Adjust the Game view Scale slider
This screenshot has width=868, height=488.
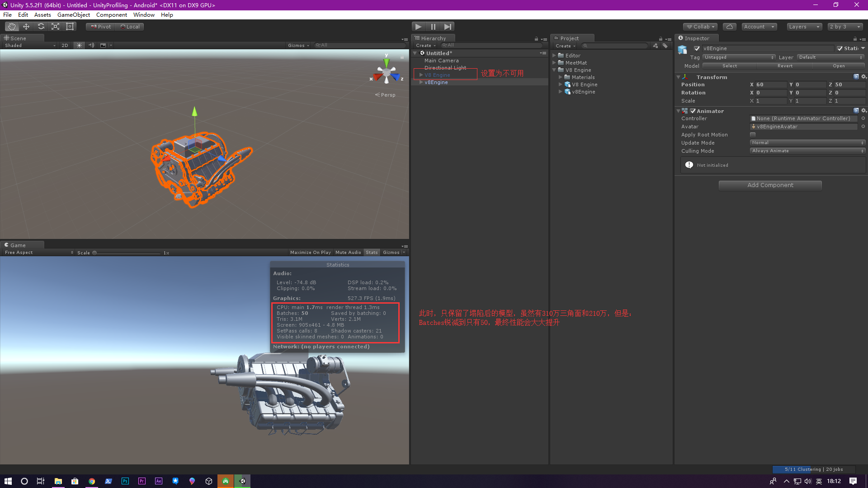pos(94,253)
